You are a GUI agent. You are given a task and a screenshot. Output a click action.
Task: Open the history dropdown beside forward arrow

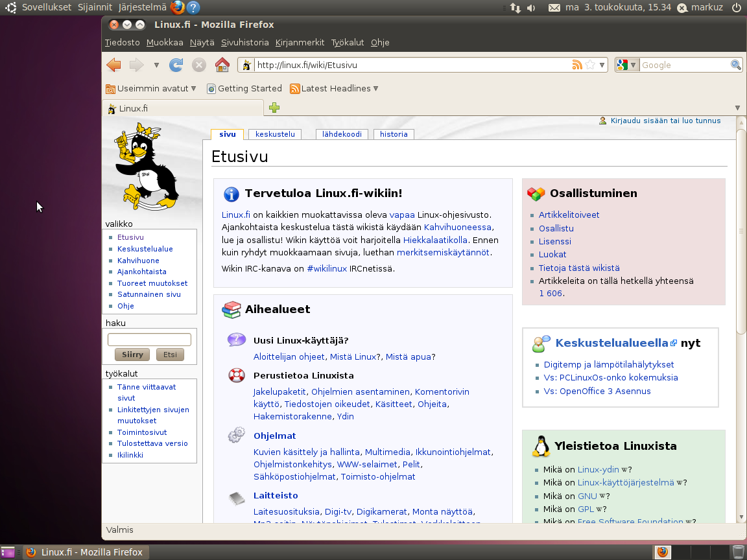[x=156, y=65]
